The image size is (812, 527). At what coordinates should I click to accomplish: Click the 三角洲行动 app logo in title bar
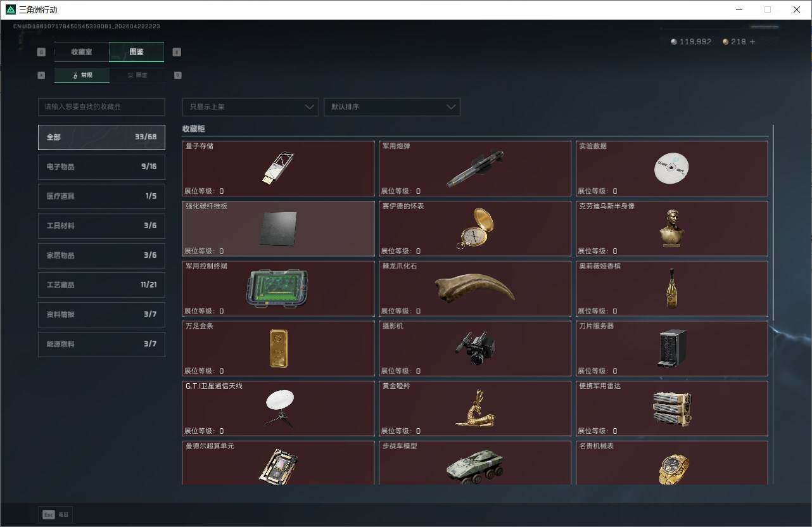10,10
